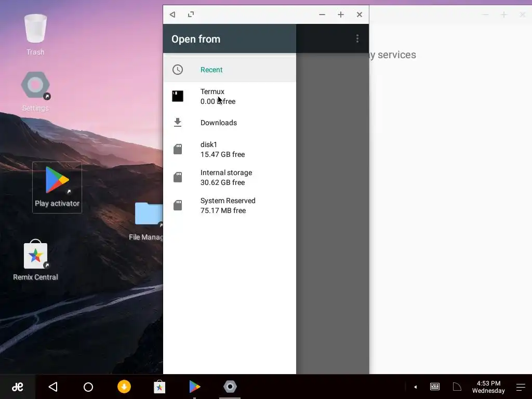The height and width of the screenshot is (399, 532).
Task: Expand the system tray arrow
Action: [x=415, y=387]
